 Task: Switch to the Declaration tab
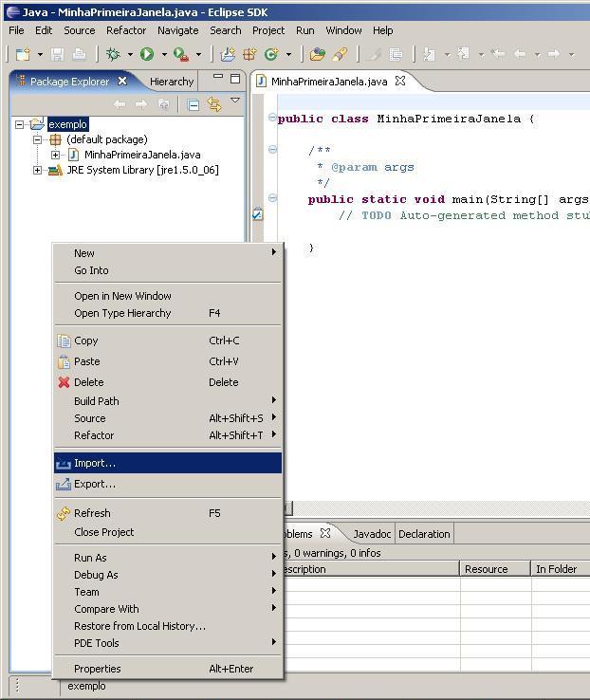coord(424,534)
